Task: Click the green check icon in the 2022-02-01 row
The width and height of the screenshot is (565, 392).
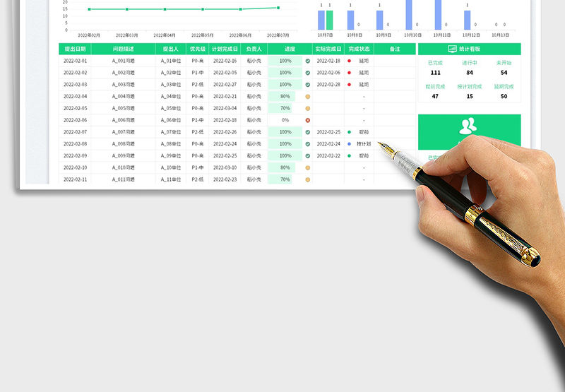Action: click(307, 61)
